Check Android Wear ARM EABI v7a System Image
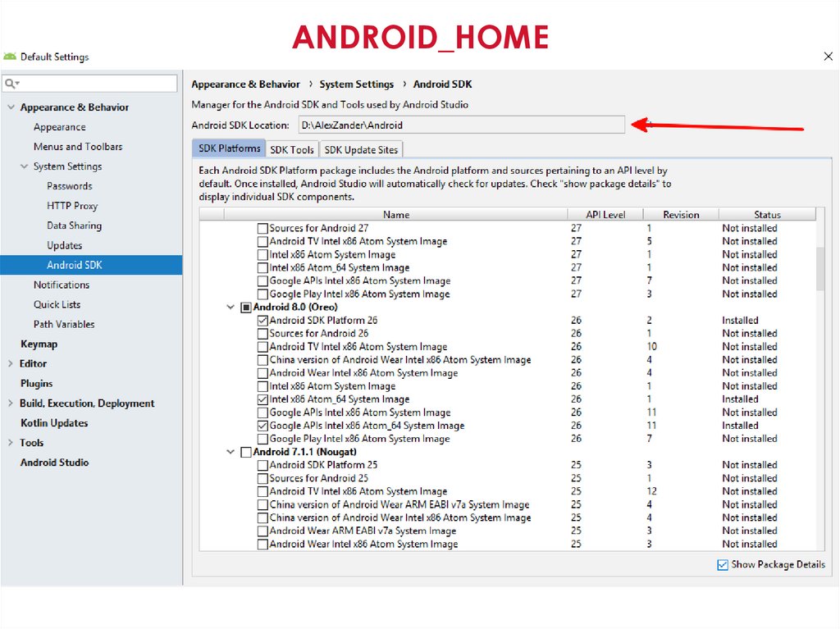The height and width of the screenshot is (629, 840). pos(262,531)
